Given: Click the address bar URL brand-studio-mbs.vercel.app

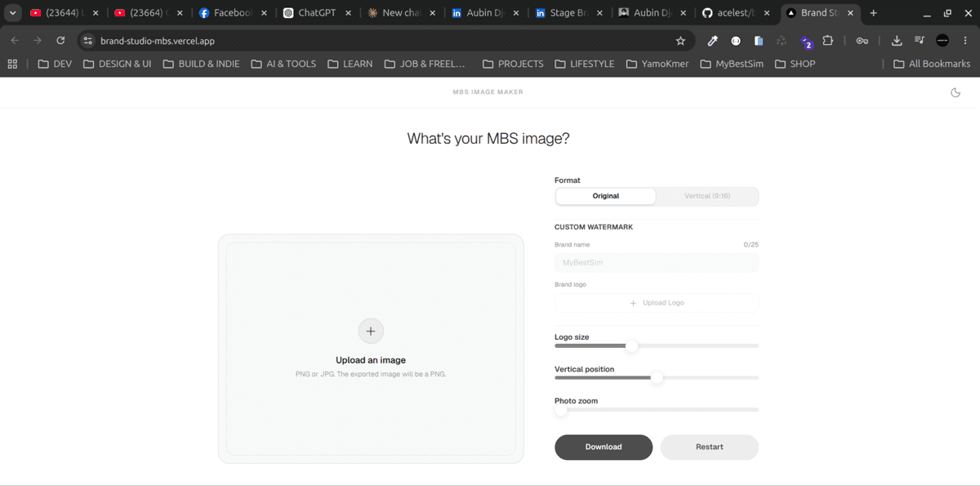Looking at the screenshot, I should (158, 40).
